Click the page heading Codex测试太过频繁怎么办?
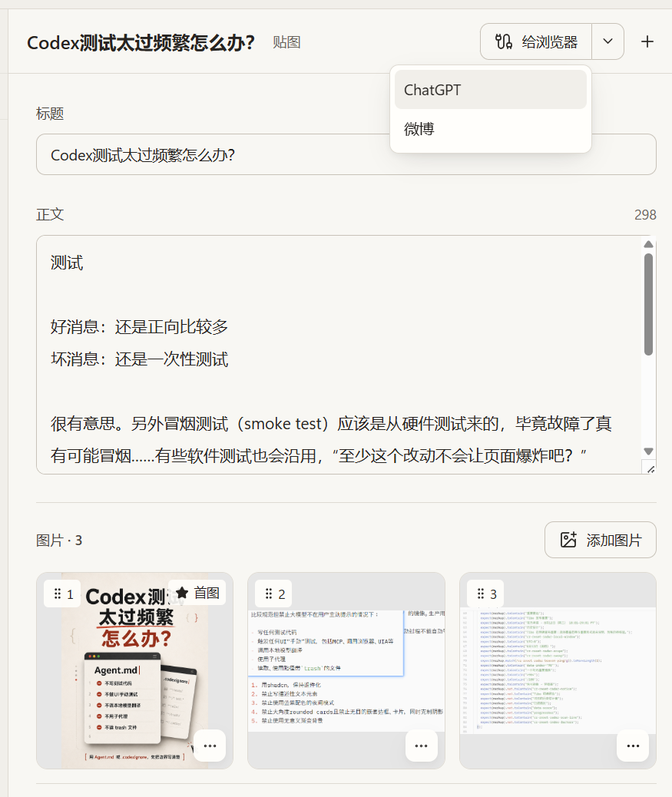The image size is (672, 797). pyautogui.click(x=141, y=43)
